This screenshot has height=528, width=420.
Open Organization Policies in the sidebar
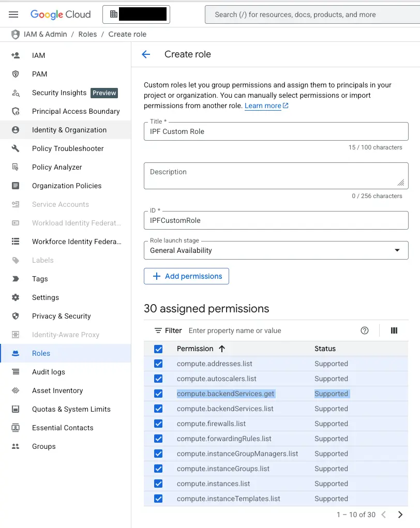tap(67, 186)
